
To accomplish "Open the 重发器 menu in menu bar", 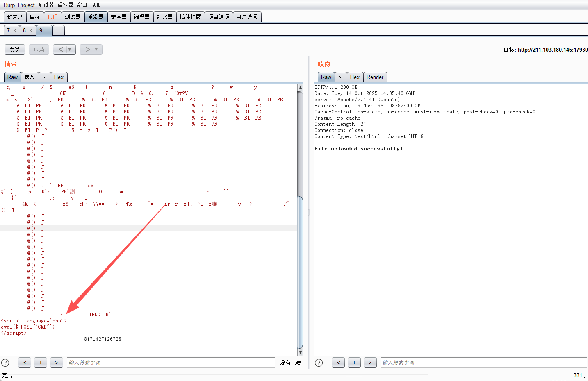I will (65, 5).
